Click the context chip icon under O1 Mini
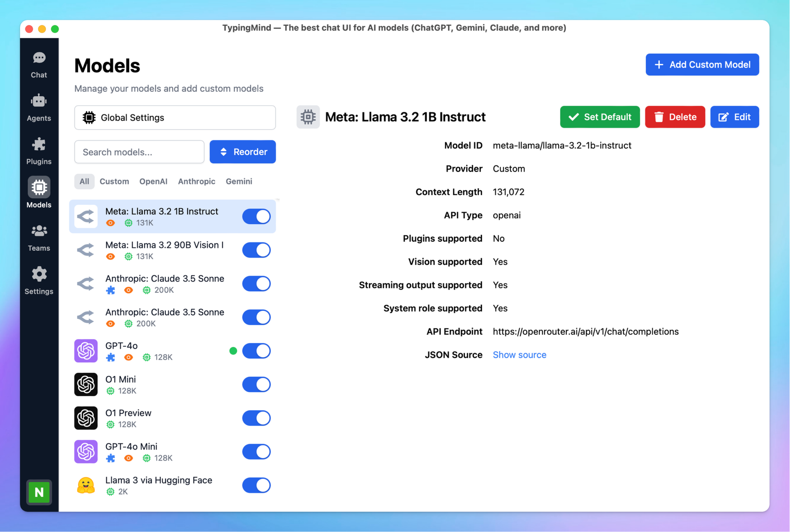This screenshot has height=532, width=790. 110,391
